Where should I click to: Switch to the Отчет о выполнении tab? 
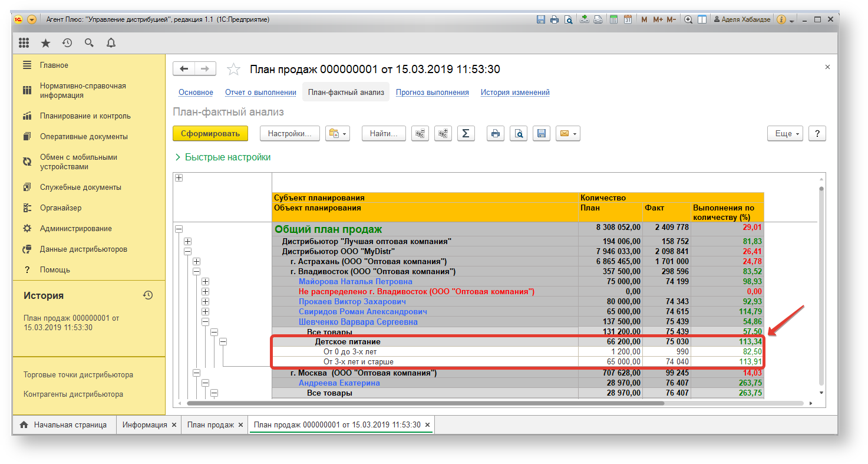[x=260, y=93]
